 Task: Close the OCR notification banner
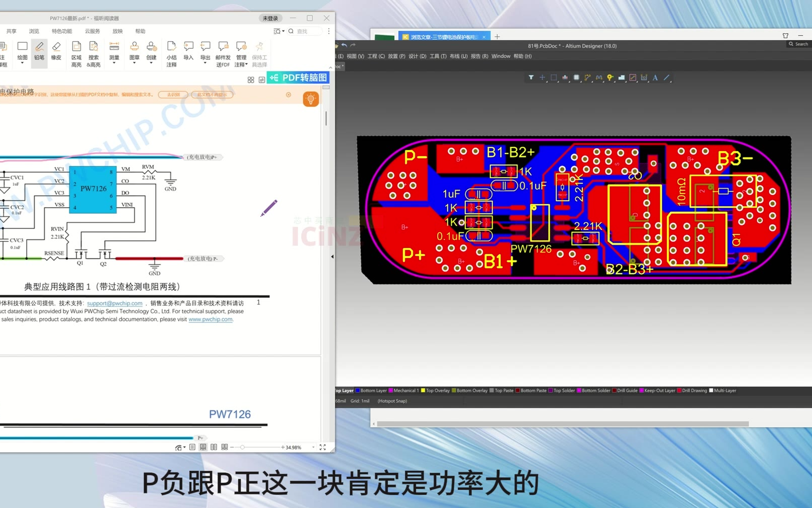point(288,95)
